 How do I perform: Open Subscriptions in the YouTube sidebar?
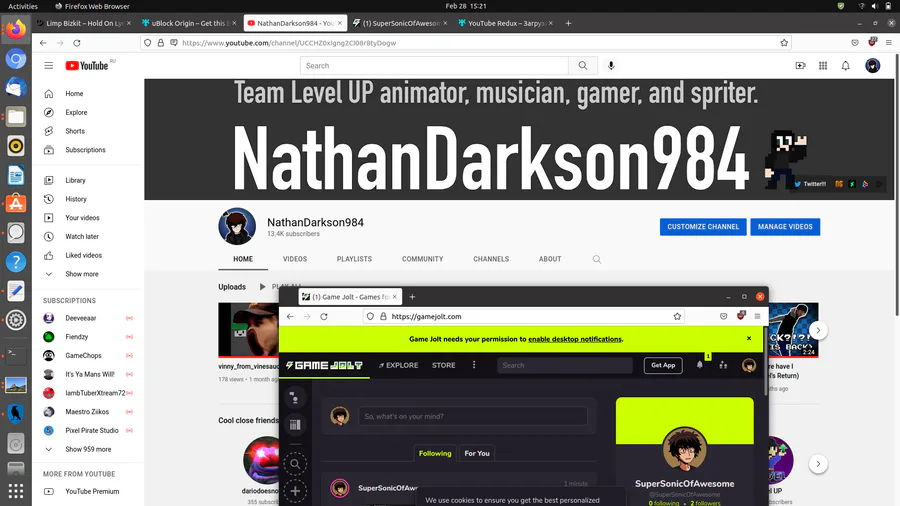coord(87,150)
